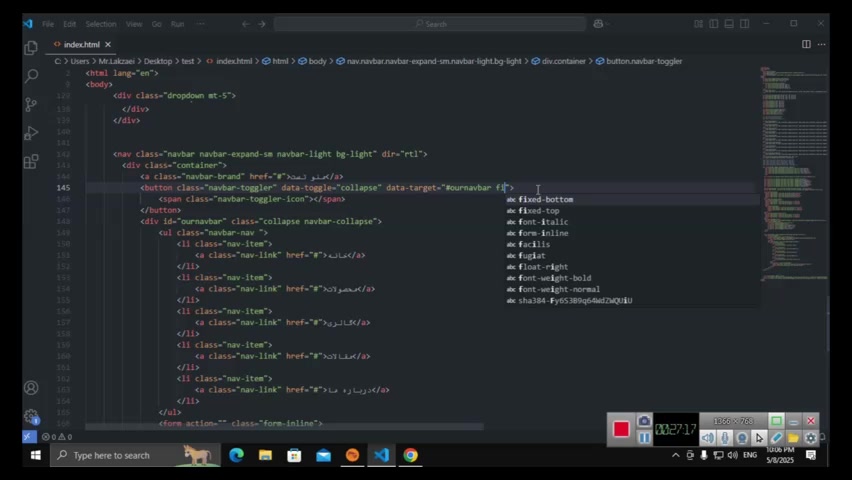Click the Desktop breadcrumb segment
The height and width of the screenshot is (480, 852).
coord(158,61)
